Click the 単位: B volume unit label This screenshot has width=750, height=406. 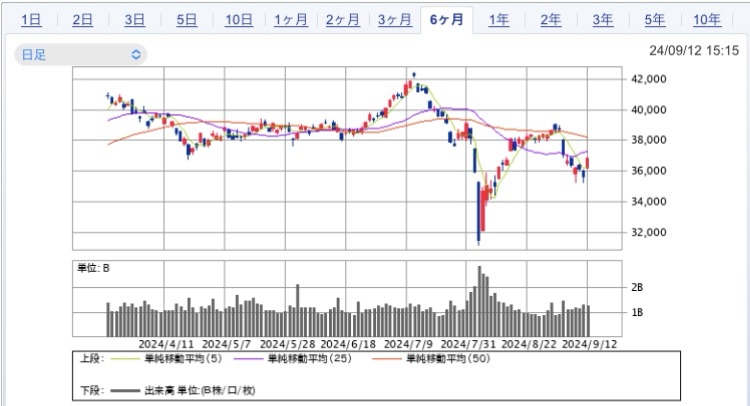pyautogui.click(x=93, y=268)
